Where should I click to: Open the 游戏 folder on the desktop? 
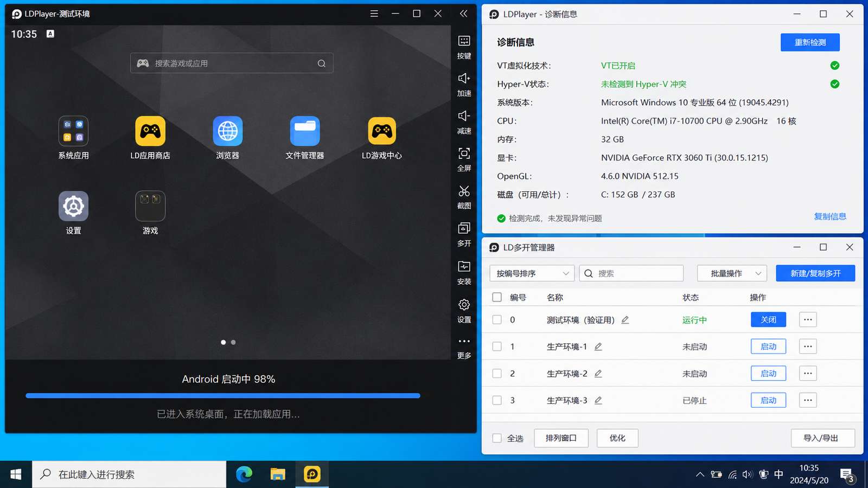(x=150, y=213)
